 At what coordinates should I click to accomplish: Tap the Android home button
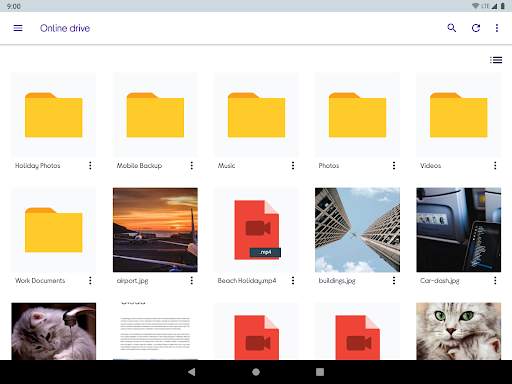coord(256,372)
